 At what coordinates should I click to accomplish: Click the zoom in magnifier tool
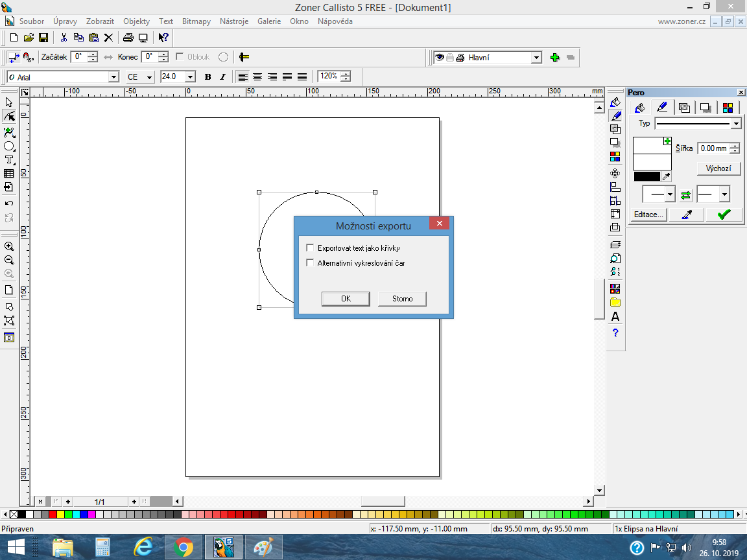pos(9,246)
